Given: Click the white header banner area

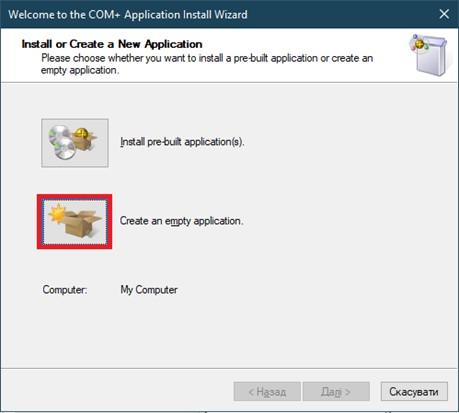Looking at the screenshot, I should coord(229,55).
